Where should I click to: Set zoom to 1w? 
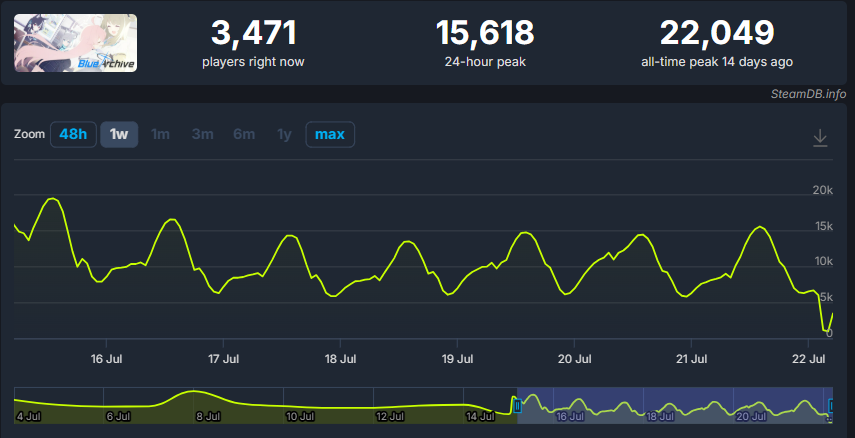point(119,134)
